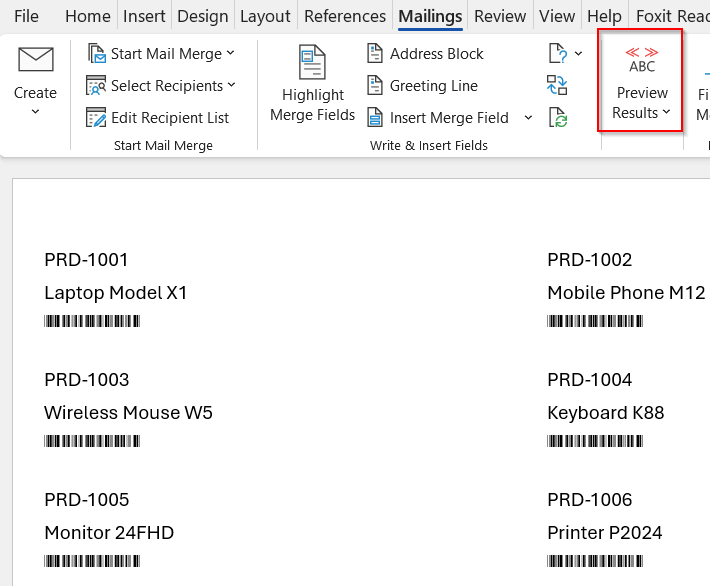Viewport: 710px width, 586px height.
Task: Expand the Preview Results dropdown arrow
Action: point(666,112)
